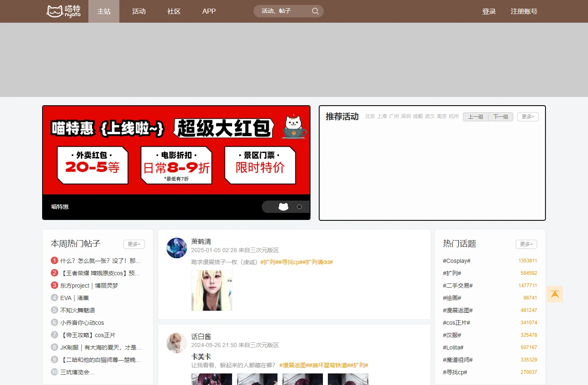Filter recommended activities by 杭州

(454, 116)
